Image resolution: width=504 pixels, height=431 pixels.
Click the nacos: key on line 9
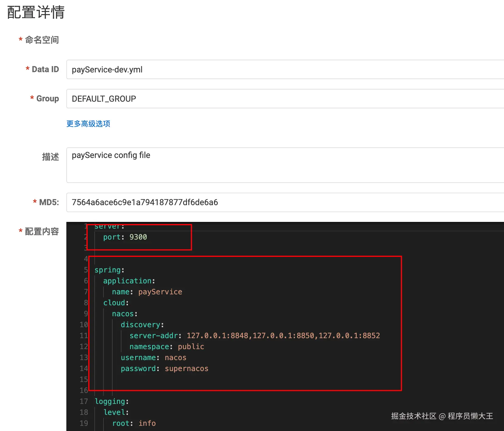(x=125, y=314)
